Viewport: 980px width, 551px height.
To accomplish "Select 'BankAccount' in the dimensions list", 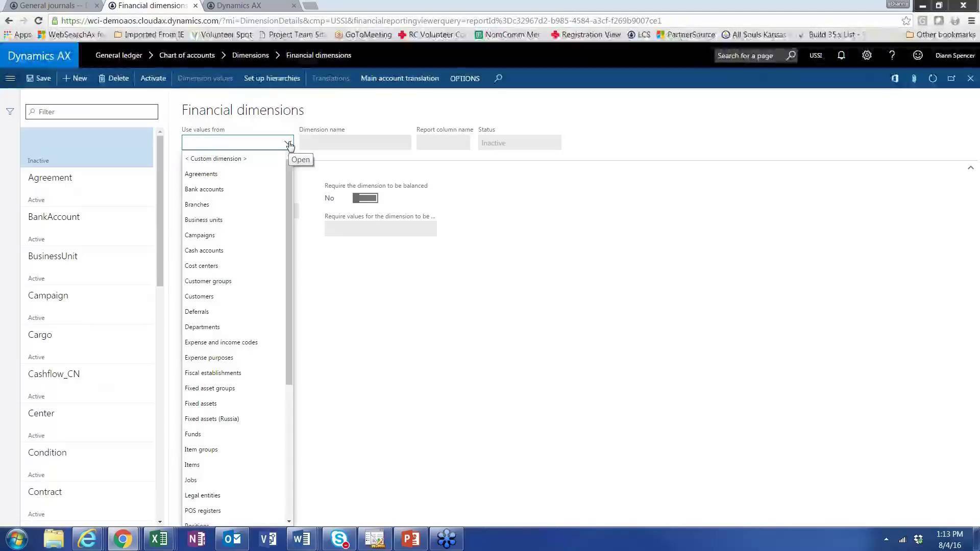I will pos(54,217).
